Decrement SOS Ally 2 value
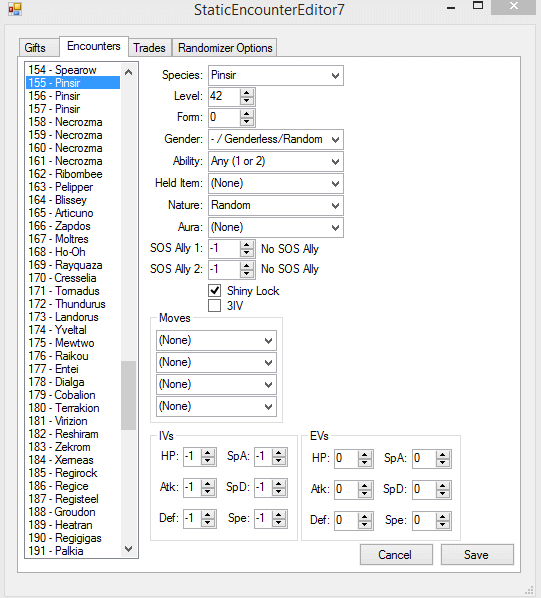 tap(247, 273)
